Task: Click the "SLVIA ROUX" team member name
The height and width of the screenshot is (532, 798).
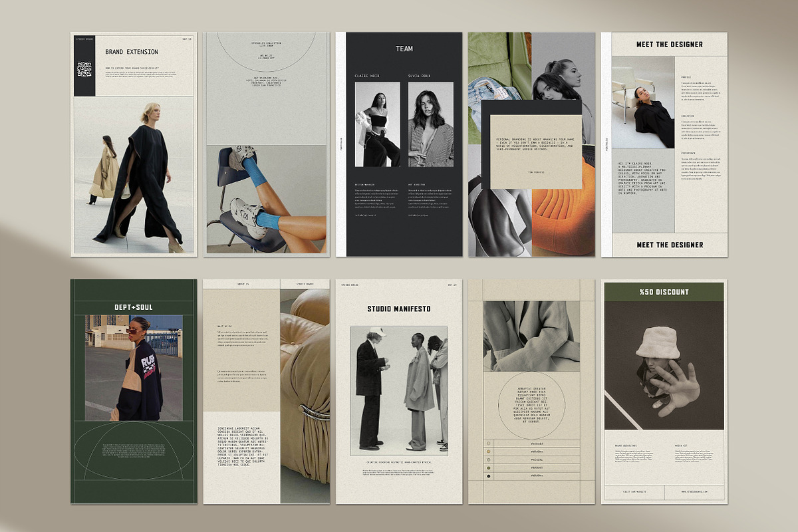Action: coord(420,76)
